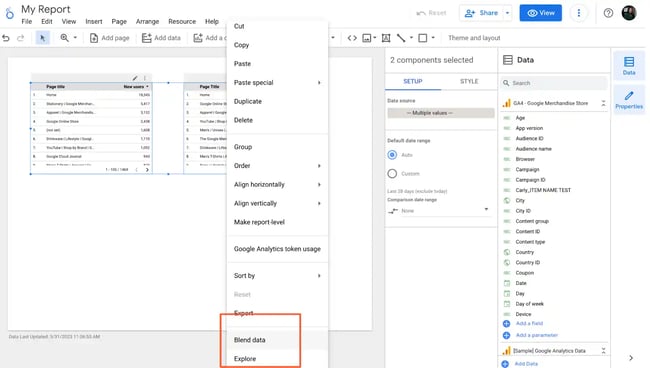Click the table edit pencil icon
650x368 pixels.
tap(135, 78)
